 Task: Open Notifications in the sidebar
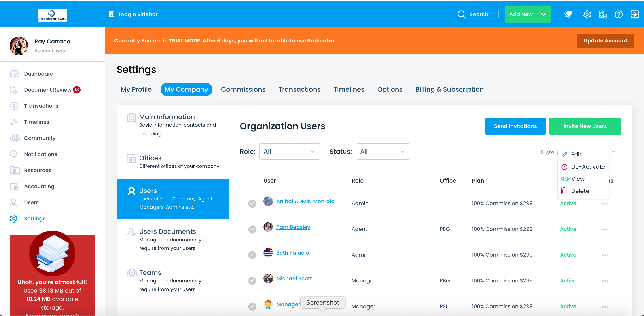tap(40, 154)
